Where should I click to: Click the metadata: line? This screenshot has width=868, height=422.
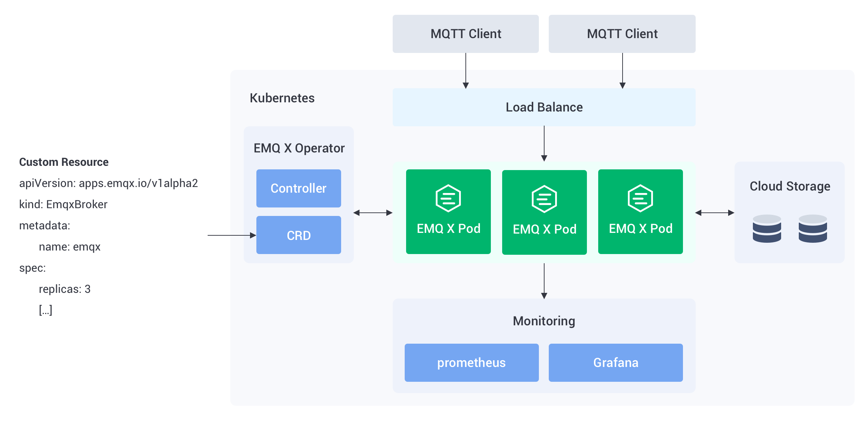click(x=44, y=225)
